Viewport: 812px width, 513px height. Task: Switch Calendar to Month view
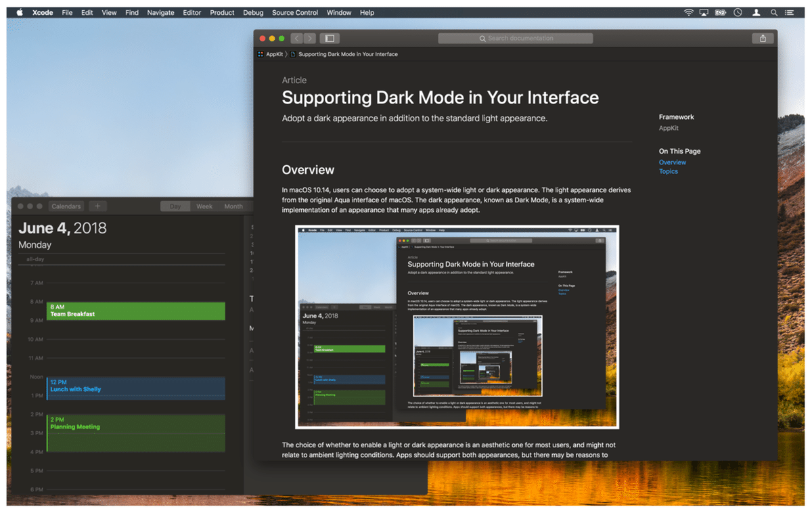233,206
